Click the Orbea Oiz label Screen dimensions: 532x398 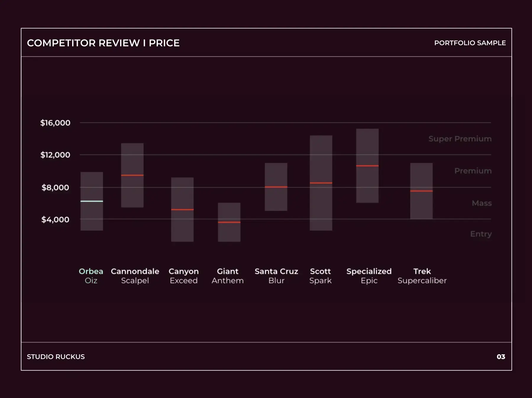point(91,276)
